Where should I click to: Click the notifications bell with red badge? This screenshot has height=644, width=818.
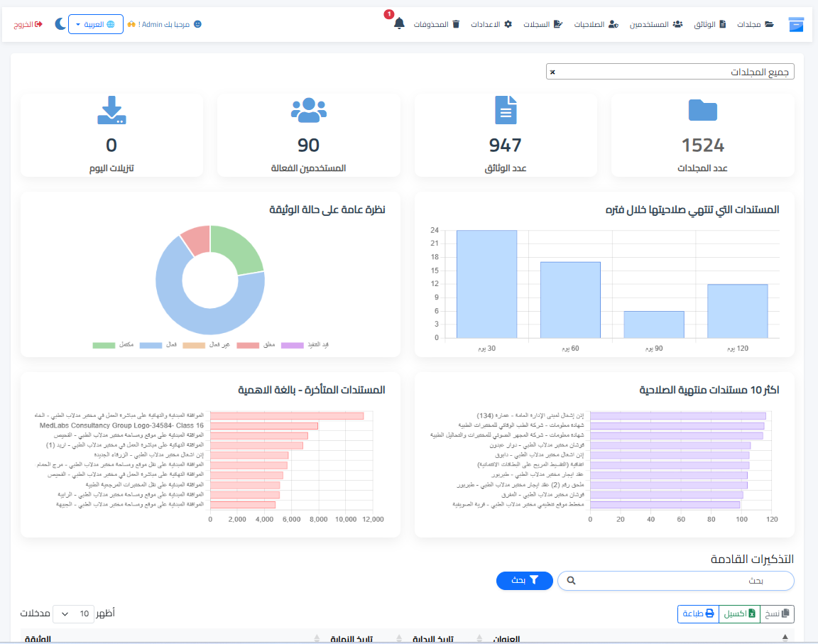398,23
